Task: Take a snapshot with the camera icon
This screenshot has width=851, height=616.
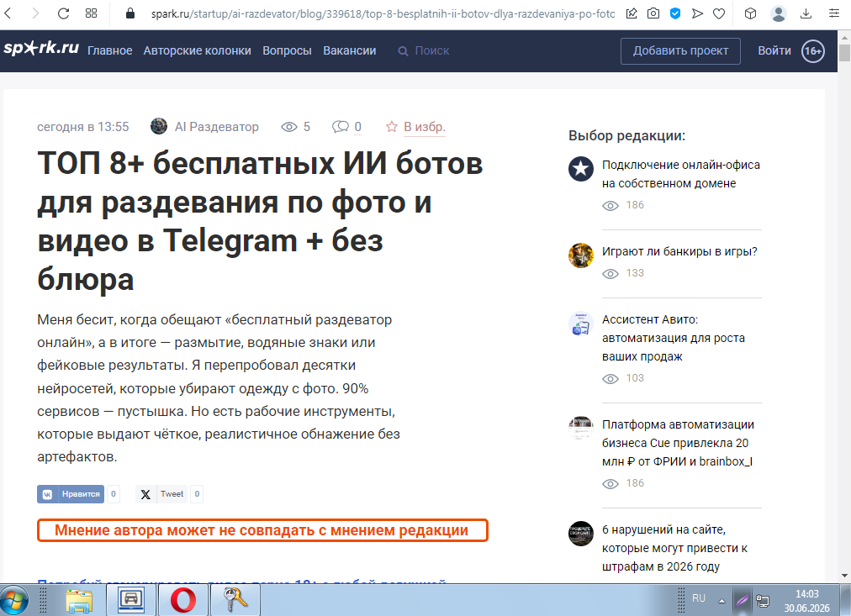Action: click(x=653, y=13)
